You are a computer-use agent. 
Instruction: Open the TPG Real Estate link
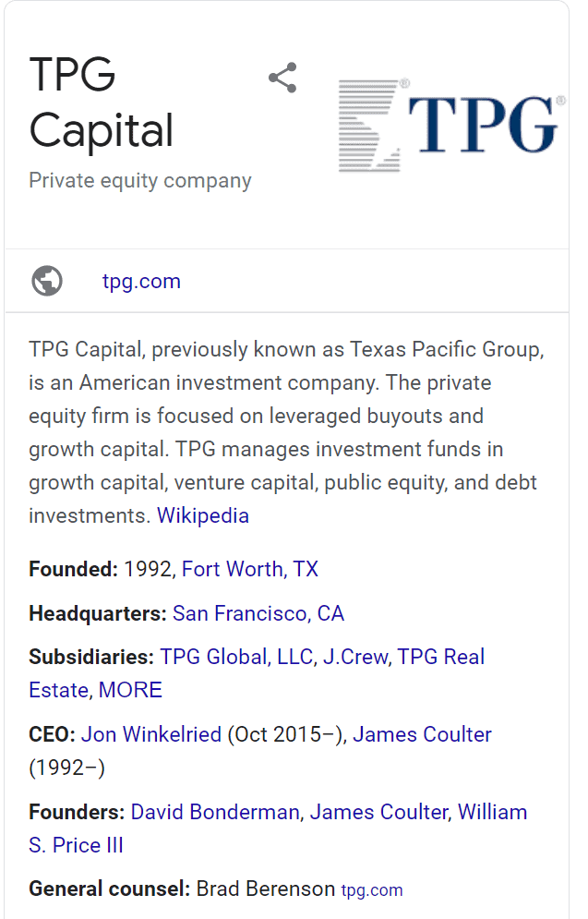click(x=441, y=657)
